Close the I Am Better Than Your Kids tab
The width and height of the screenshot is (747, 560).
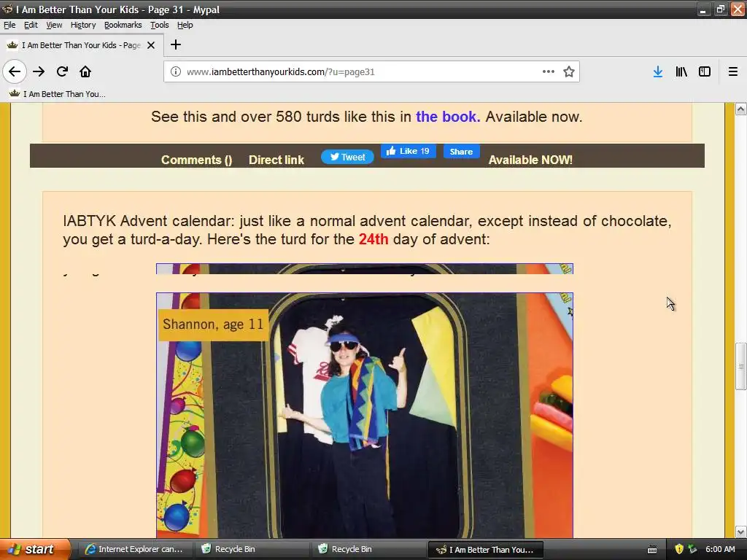pyautogui.click(x=151, y=45)
